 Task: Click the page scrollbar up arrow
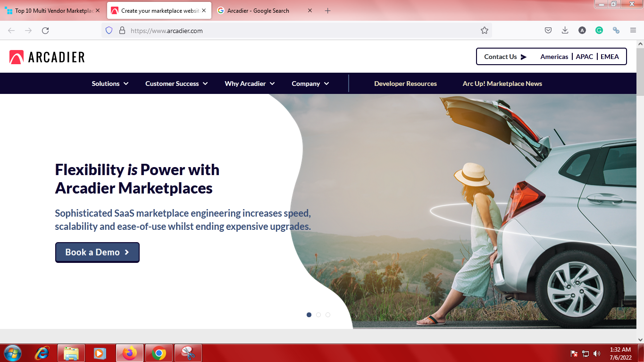pos(640,44)
